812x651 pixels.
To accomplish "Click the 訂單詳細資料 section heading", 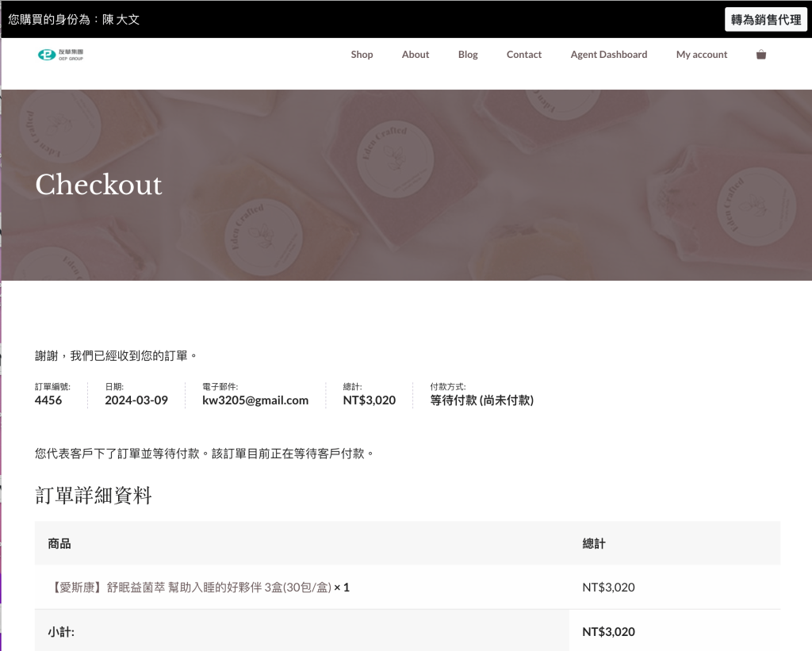I will coord(93,496).
